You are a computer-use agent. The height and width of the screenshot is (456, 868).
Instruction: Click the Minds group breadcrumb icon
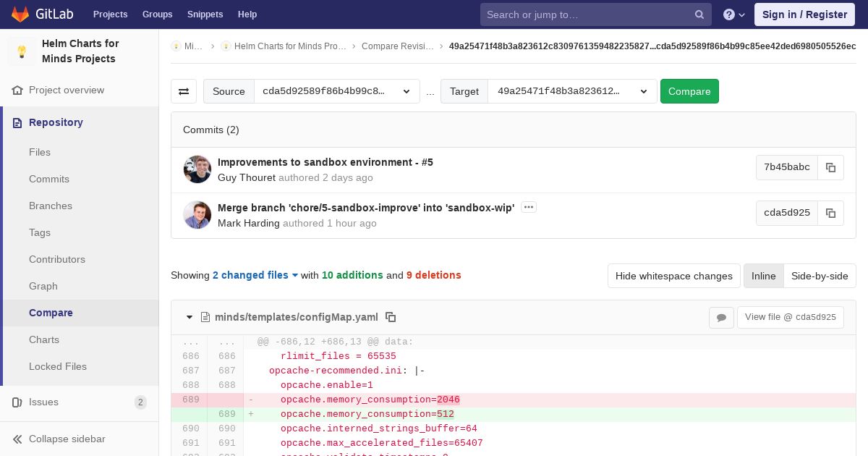click(176, 46)
